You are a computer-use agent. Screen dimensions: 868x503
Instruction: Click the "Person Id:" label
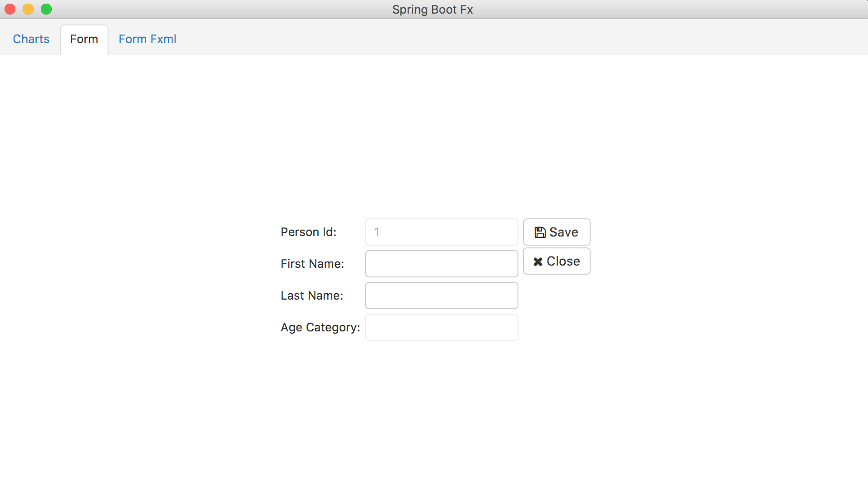[x=308, y=232]
